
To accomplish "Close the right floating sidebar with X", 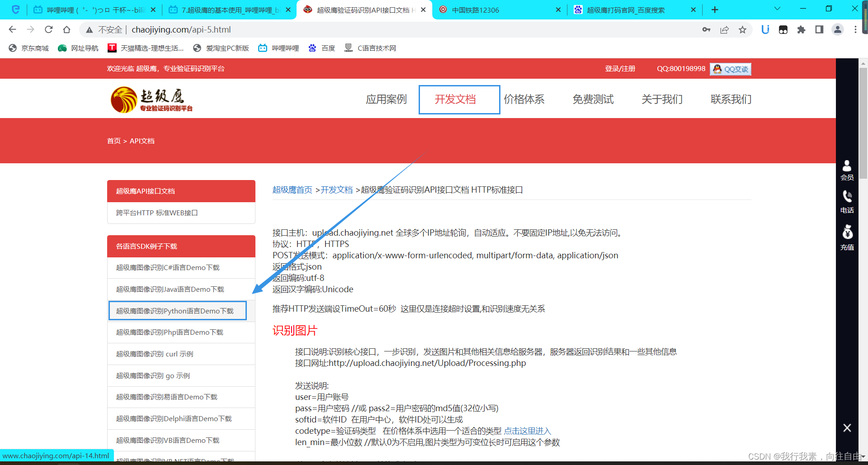I will tap(847, 428).
